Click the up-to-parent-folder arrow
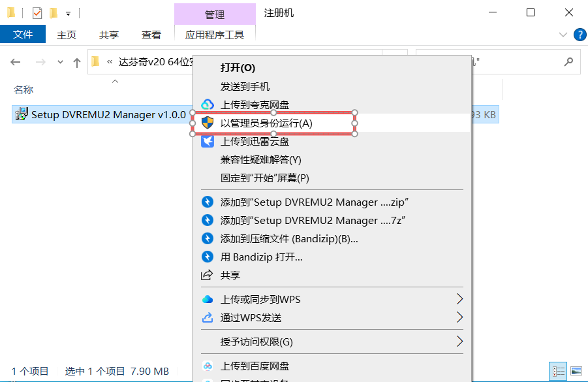The image size is (588, 382). [x=76, y=61]
